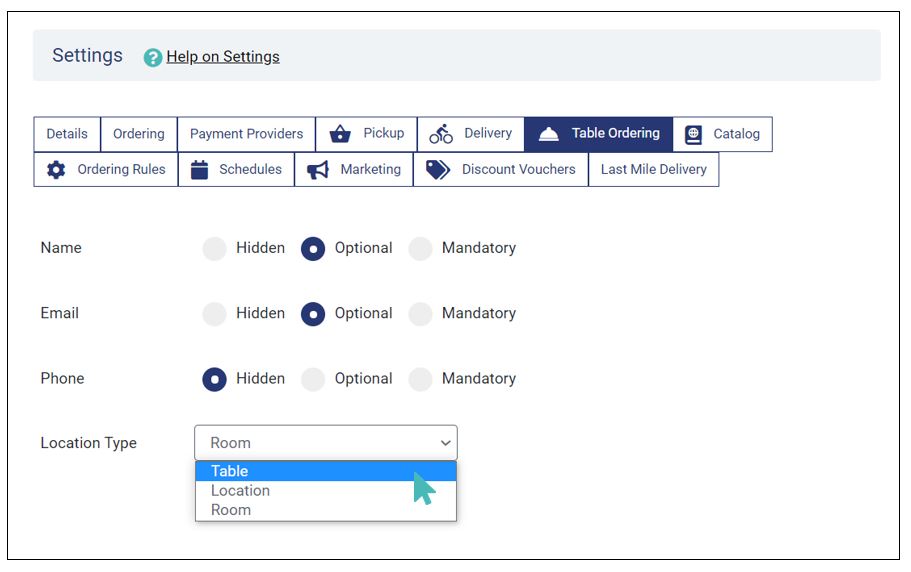911x572 pixels.
Task: Choose Location from the dropdown list
Action: 326,491
